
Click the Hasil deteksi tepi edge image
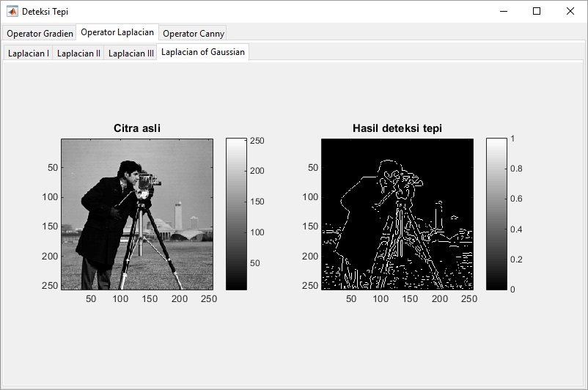point(397,214)
